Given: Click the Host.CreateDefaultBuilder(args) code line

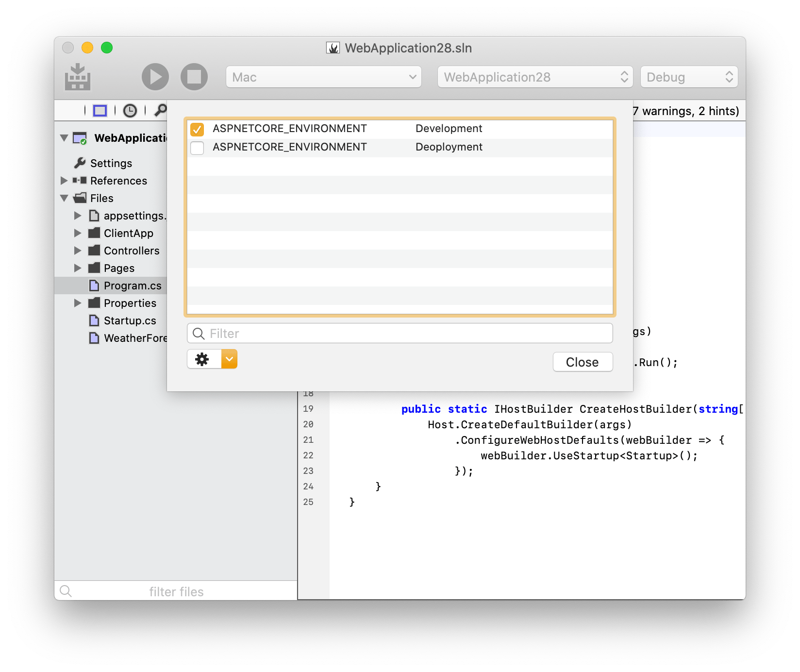Looking at the screenshot, I should tap(530, 425).
